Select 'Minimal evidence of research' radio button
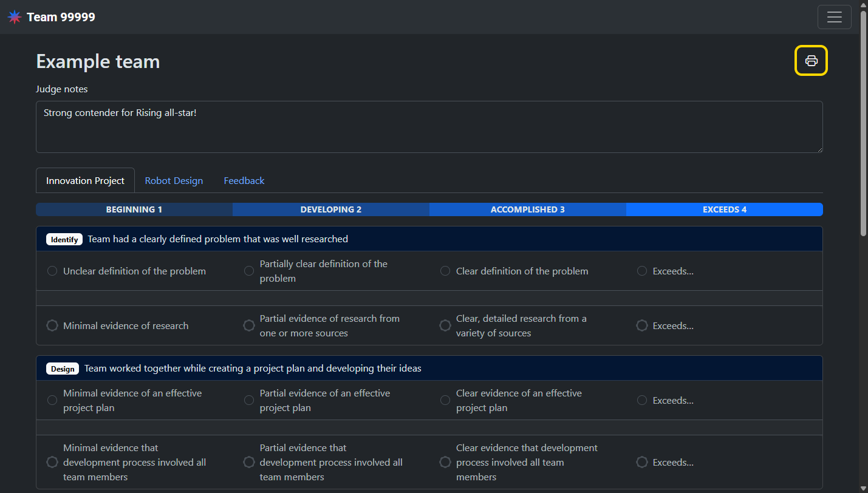 [x=52, y=326]
